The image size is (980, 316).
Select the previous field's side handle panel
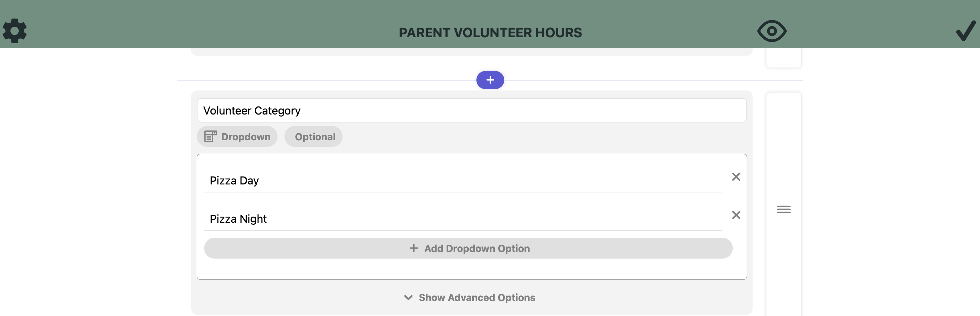pyautogui.click(x=783, y=57)
